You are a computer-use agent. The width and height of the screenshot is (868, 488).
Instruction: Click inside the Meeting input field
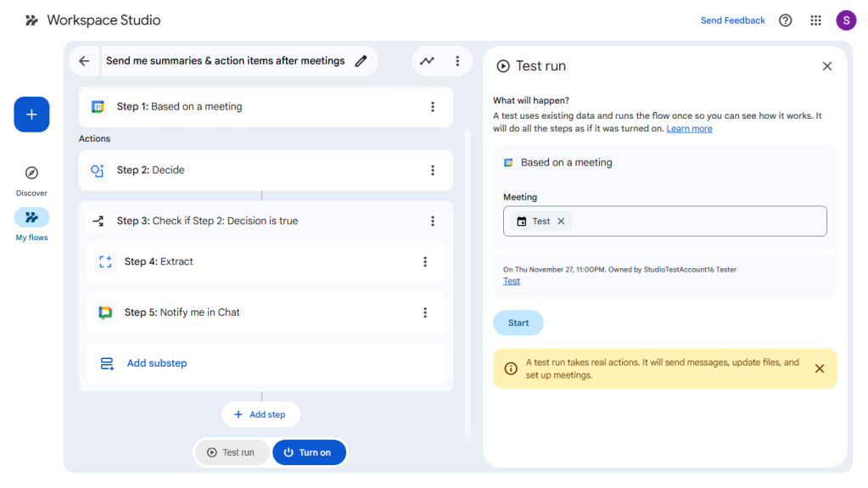coord(665,222)
